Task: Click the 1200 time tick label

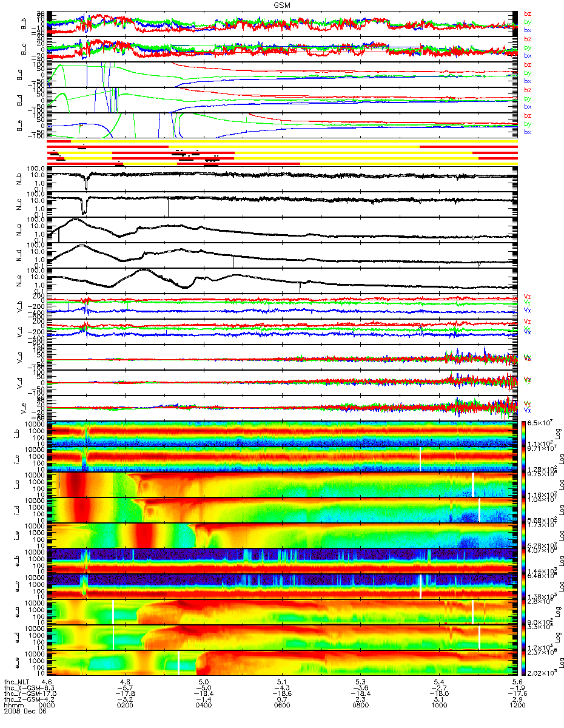Action: pos(517,706)
